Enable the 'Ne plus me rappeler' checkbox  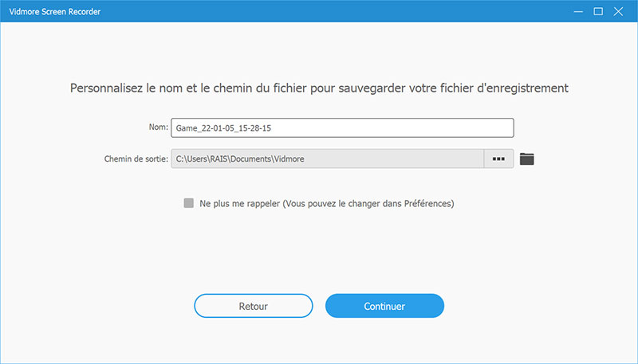pyautogui.click(x=189, y=203)
